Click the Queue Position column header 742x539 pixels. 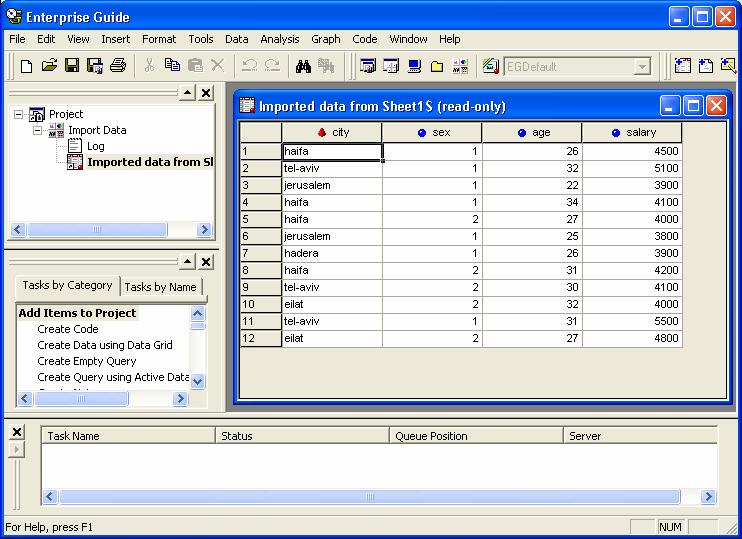[x=476, y=436]
